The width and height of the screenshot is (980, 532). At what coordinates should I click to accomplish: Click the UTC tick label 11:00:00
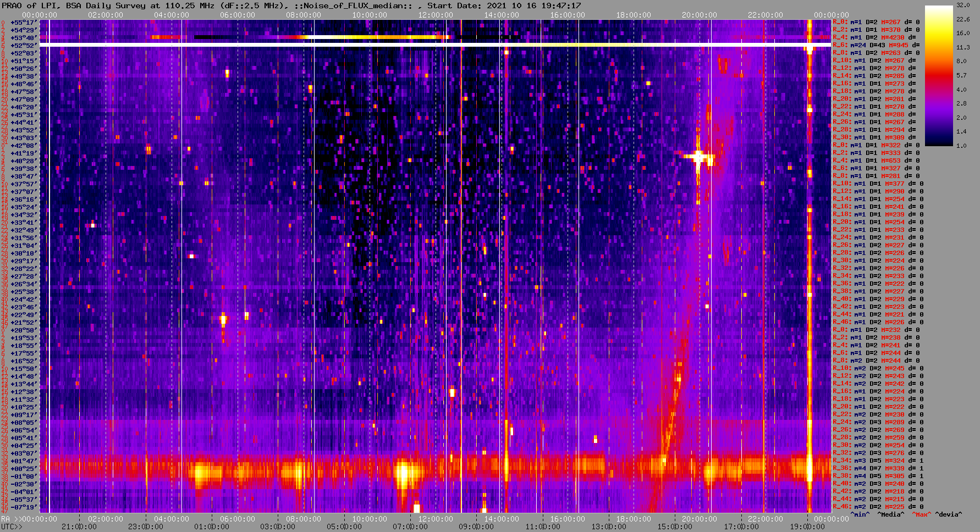point(543,527)
